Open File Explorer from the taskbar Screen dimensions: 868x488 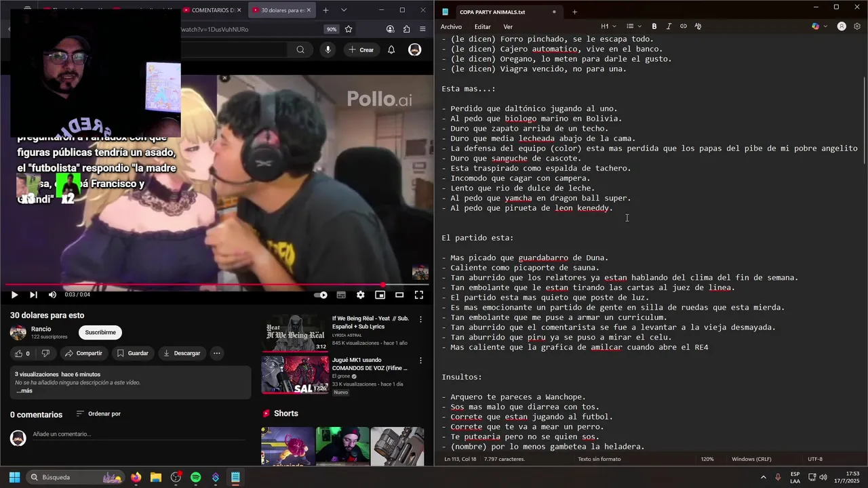pos(156,477)
